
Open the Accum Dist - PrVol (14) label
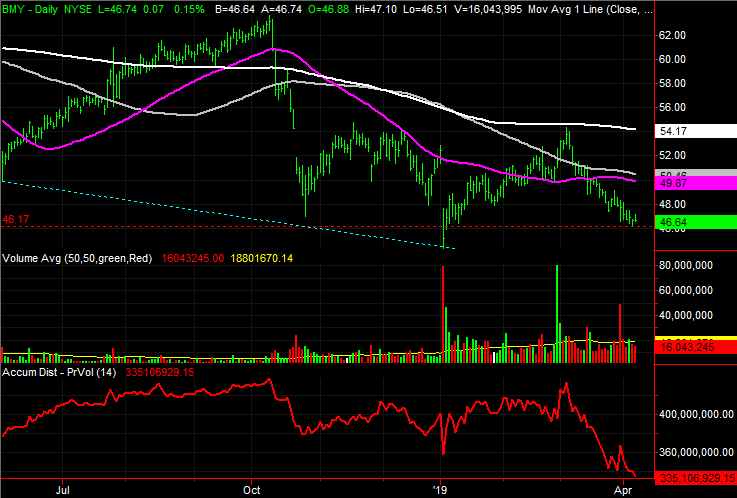pos(59,372)
